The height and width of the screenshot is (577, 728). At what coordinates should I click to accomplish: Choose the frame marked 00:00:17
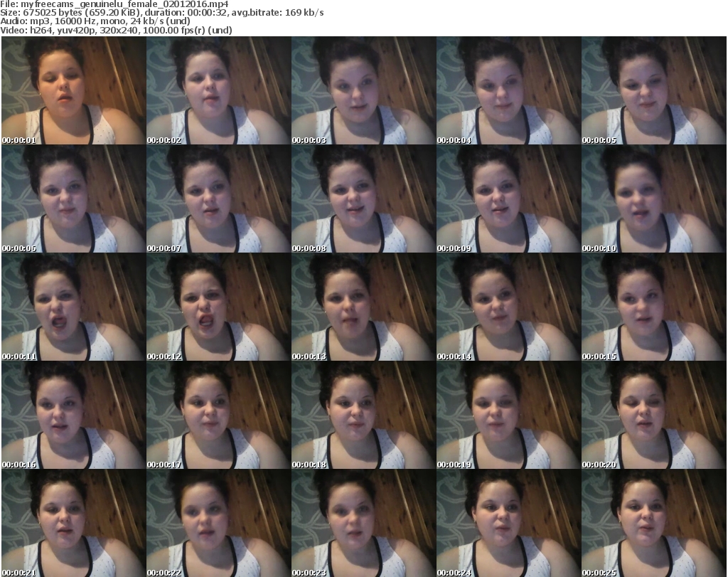tap(219, 415)
